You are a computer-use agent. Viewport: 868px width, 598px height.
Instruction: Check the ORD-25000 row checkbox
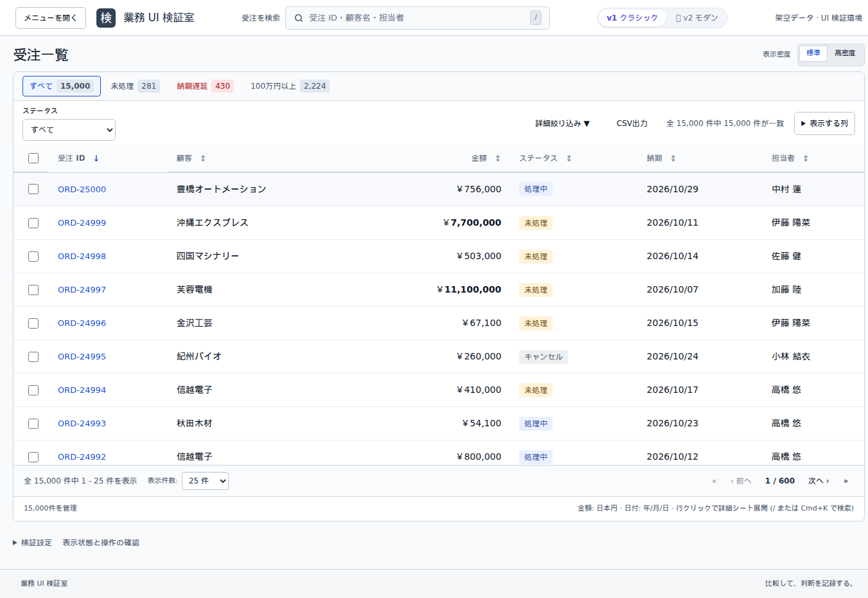click(33, 189)
